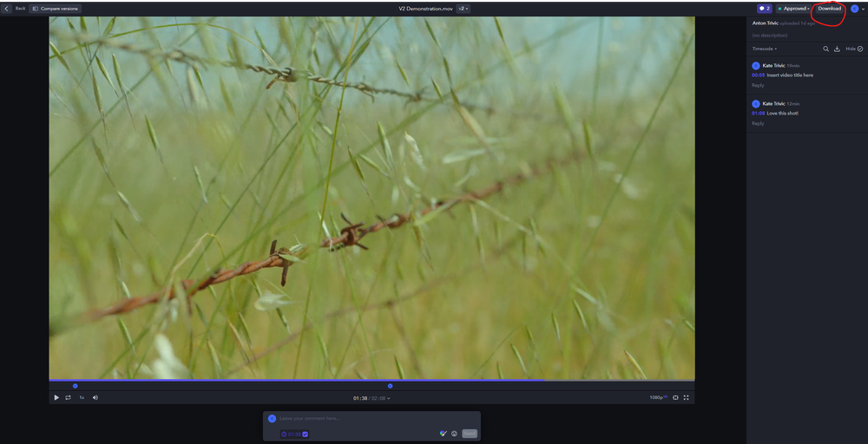Image resolution: width=868 pixels, height=444 pixels.
Task: Click the "Insert video title here" comment text
Action: click(790, 75)
